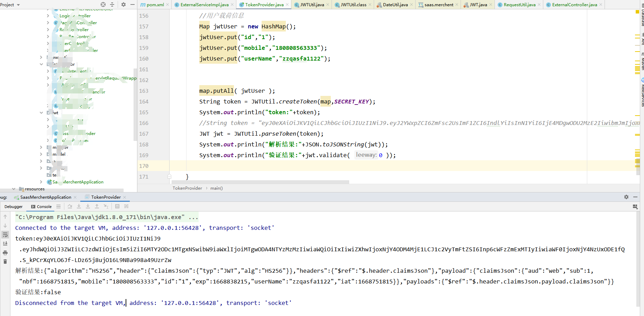Image resolution: width=644 pixels, height=316 pixels.
Task: Open Debug panel settings gear
Action: 626,197
